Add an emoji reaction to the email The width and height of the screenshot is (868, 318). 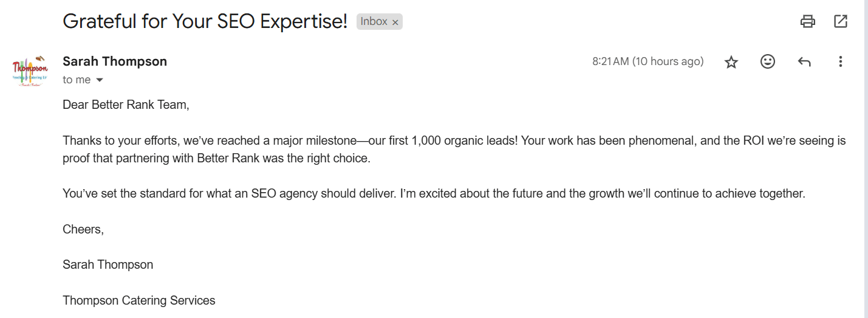point(768,61)
